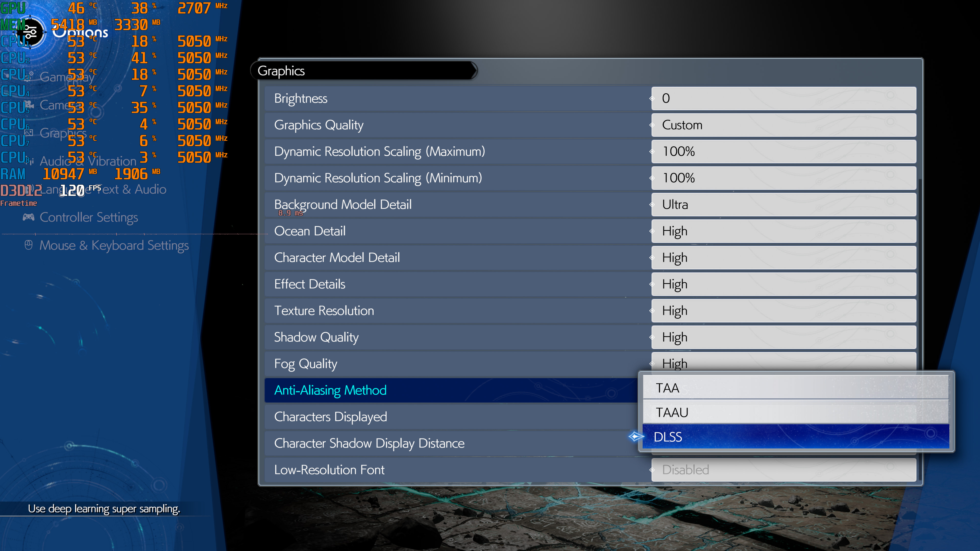Click the Graphics picture icon in sidebar

29,133
